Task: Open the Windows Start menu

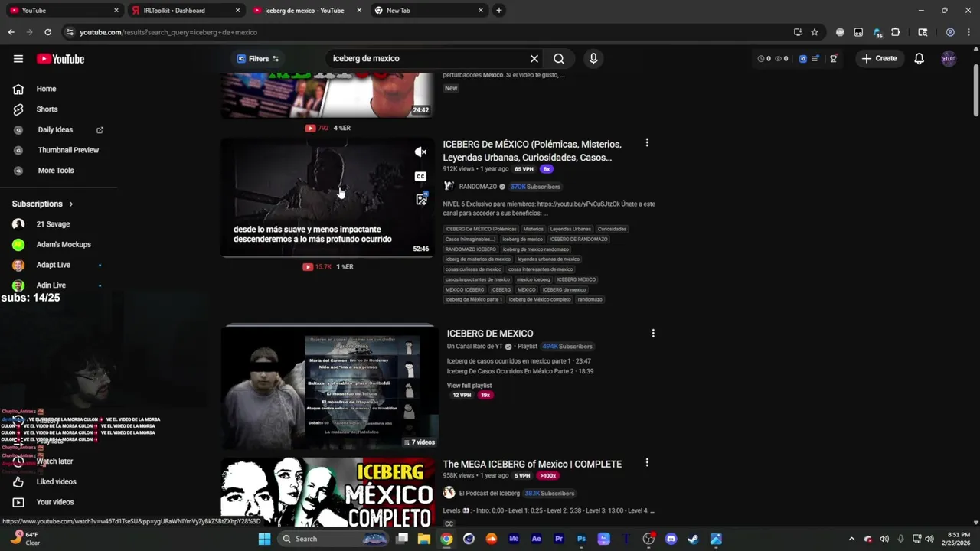Action: 264,539
